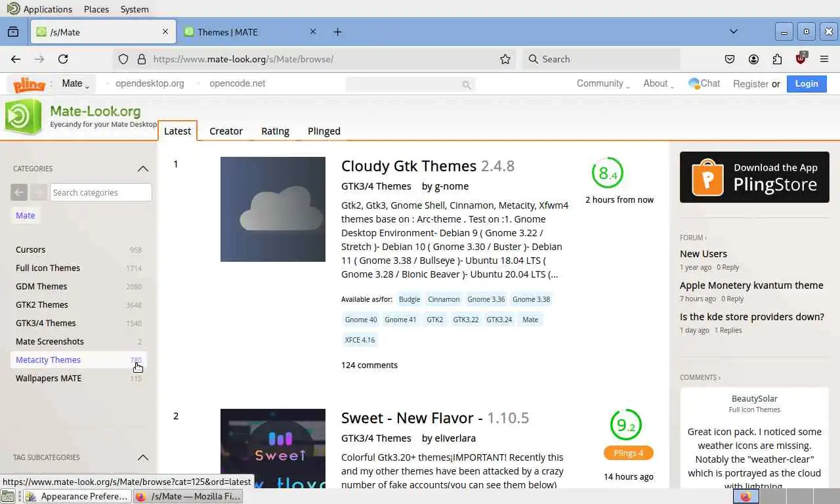Click the XFCE 4.16 tag

(x=360, y=340)
